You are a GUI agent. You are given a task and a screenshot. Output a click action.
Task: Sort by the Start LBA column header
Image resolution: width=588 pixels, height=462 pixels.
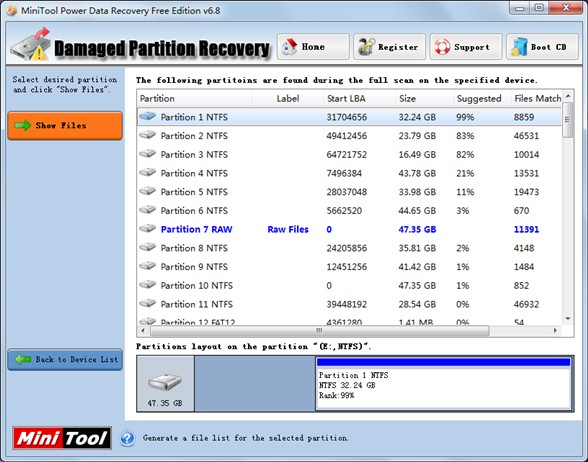pyautogui.click(x=360, y=99)
